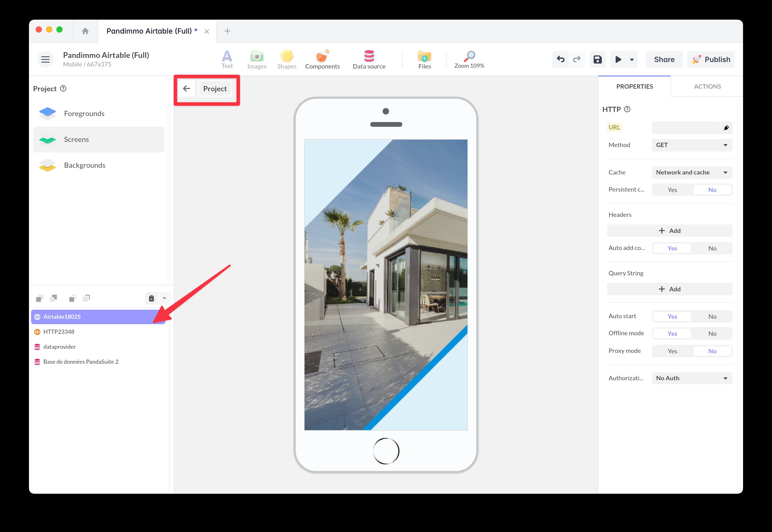The width and height of the screenshot is (772, 532).
Task: Select Backgrounds in the Project panel
Action: (x=85, y=165)
